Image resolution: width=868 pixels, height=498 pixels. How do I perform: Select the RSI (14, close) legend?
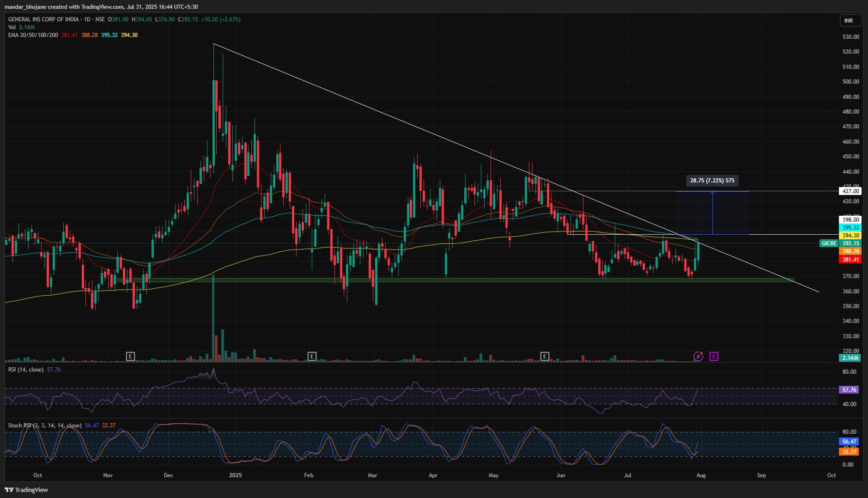point(26,370)
